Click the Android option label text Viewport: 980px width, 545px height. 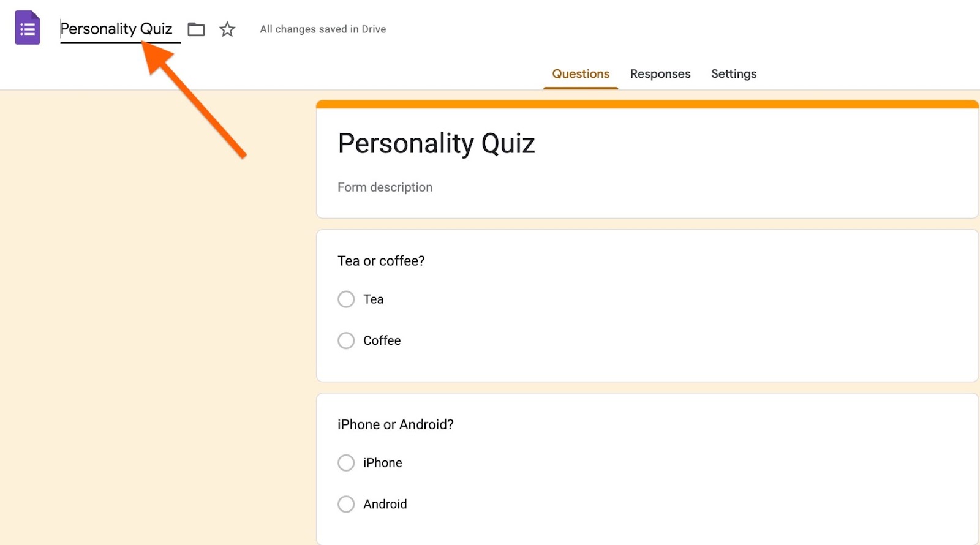click(385, 504)
